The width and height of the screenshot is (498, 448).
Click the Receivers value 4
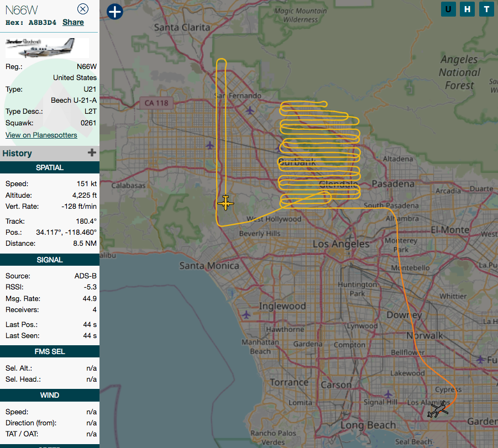[x=95, y=309]
